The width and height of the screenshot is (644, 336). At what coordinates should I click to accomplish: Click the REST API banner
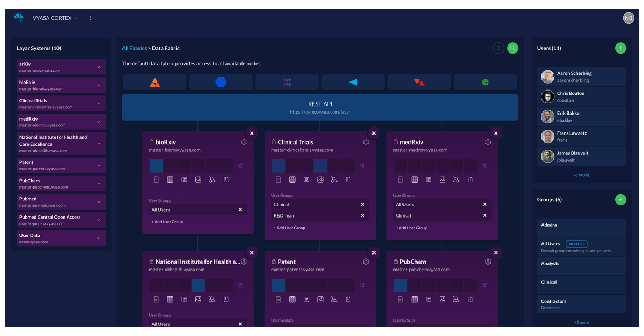[x=320, y=107]
